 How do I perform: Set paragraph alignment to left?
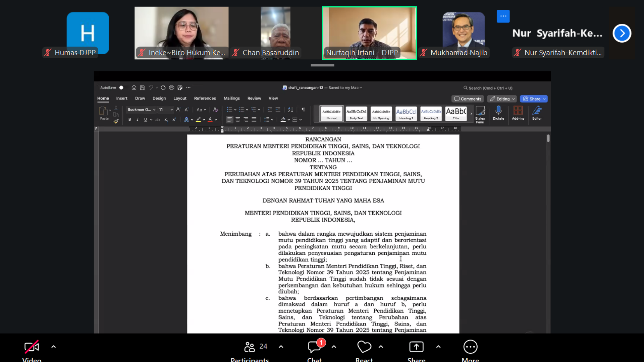pos(229,120)
